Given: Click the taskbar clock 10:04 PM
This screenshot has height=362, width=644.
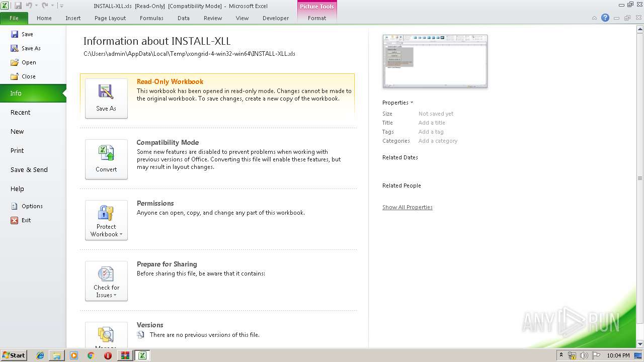Looking at the screenshot, I should [618, 355].
